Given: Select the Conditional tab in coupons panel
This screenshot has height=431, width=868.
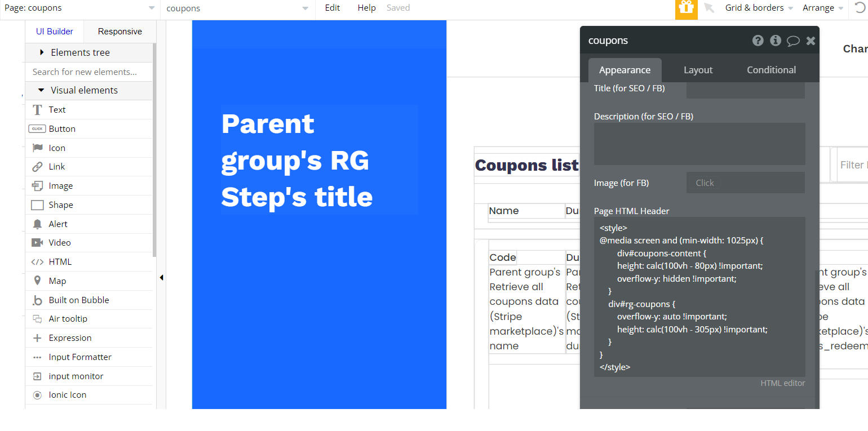Looking at the screenshot, I should click(x=771, y=70).
